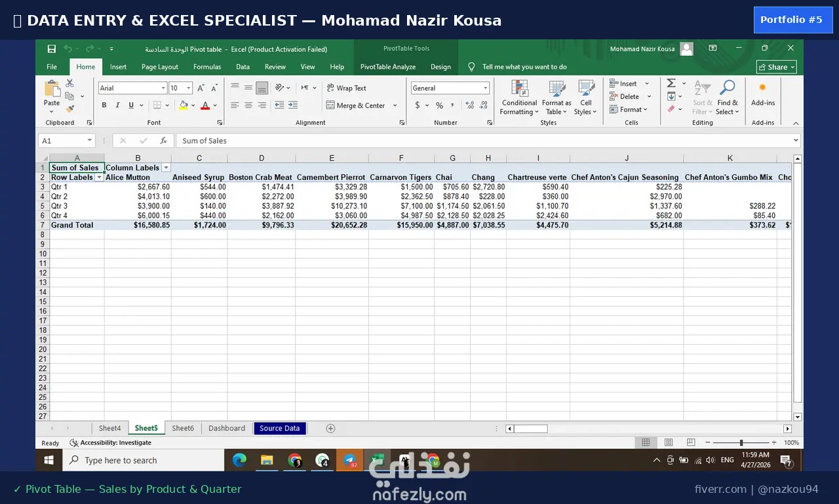
Task: Open File Explorer from the taskbar
Action: pos(267,460)
